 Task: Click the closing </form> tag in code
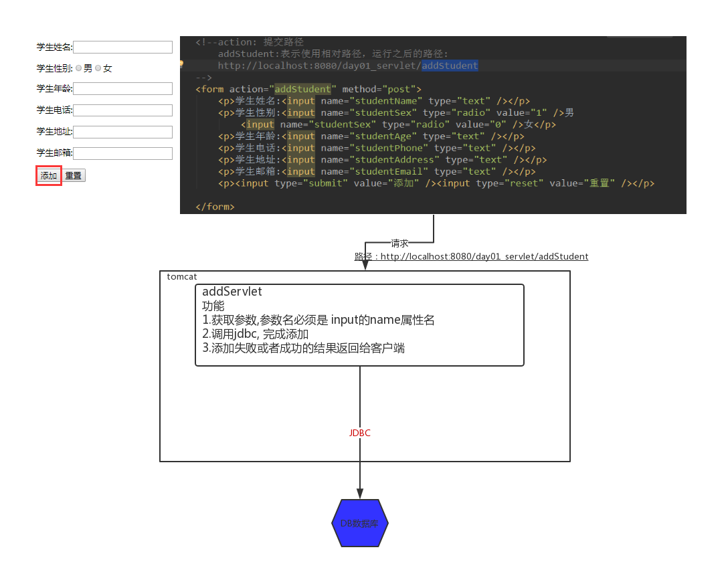[x=215, y=207]
